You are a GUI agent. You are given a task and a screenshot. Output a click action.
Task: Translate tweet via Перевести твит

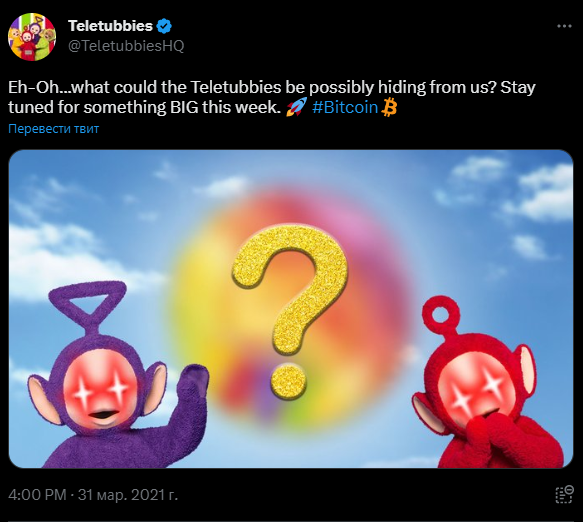[54, 129]
